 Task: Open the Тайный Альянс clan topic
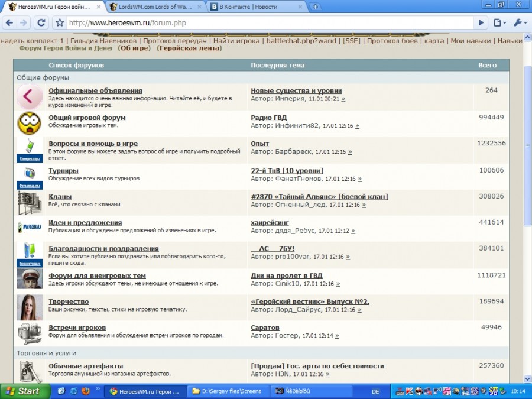[x=319, y=197]
